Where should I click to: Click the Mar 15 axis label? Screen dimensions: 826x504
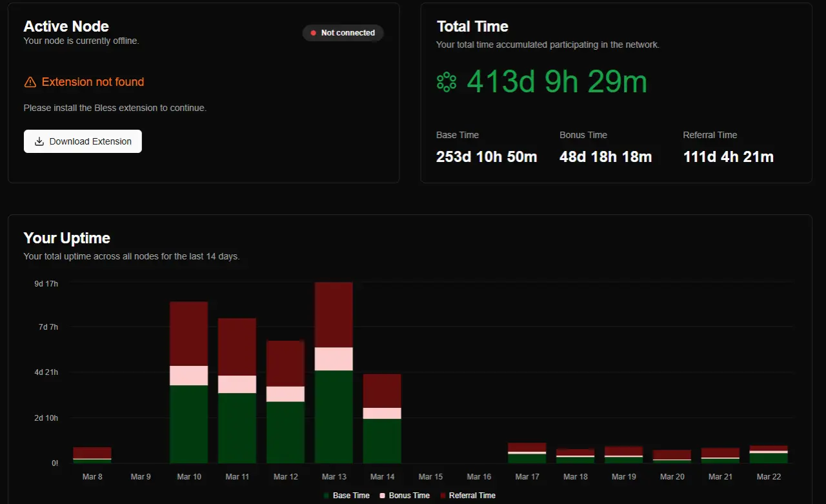tap(430, 477)
